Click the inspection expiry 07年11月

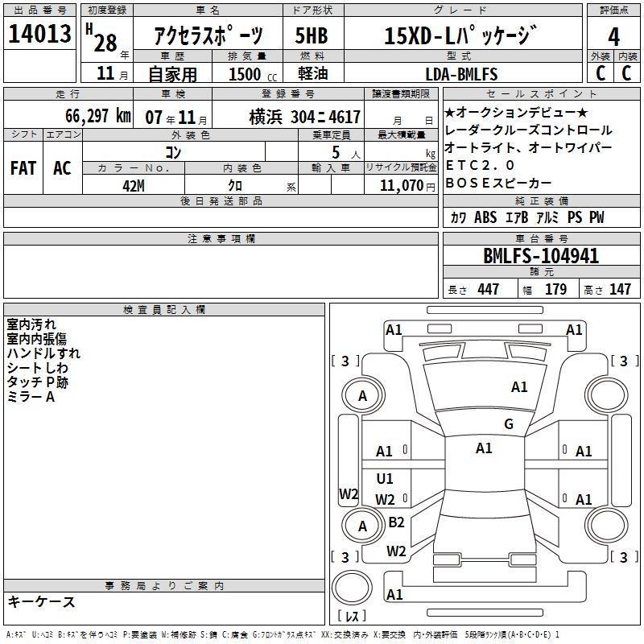tap(176, 118)
